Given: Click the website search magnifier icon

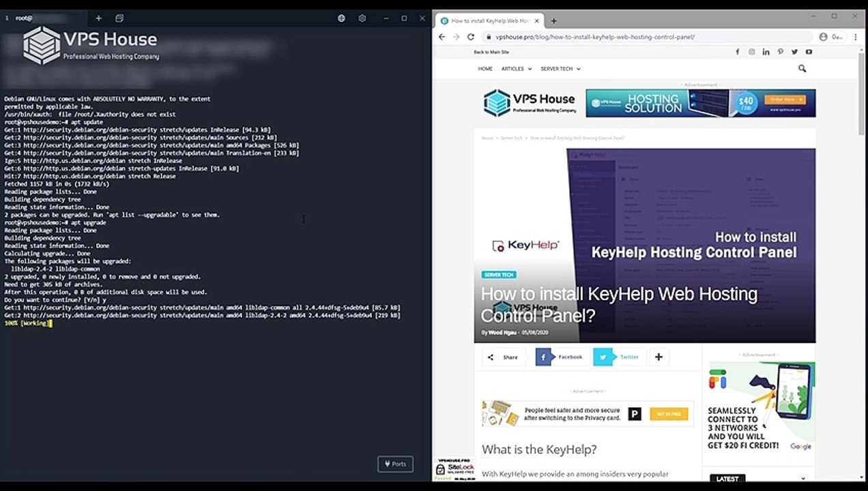Looking at the screenshot, I should [x=802, y=68].
